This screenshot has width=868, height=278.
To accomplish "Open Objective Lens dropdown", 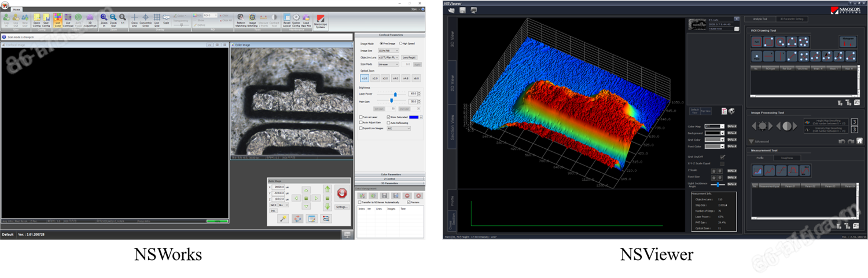I will coord(388,57).
